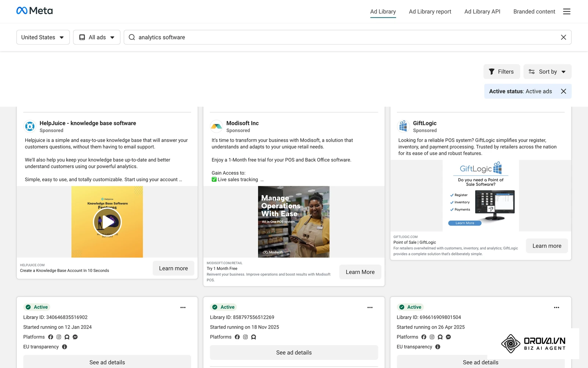Focus the ad library search field
588x368 pixels.
(347, 37)
